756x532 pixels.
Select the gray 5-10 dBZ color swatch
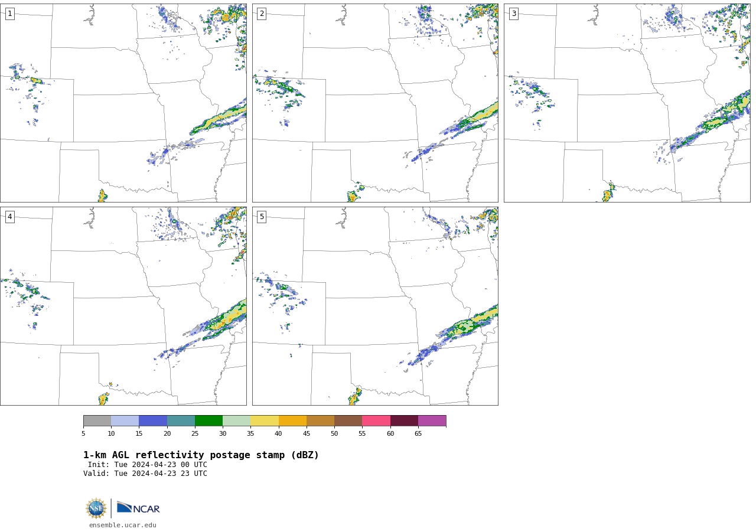pyautogui.click(x=97, y=421)
